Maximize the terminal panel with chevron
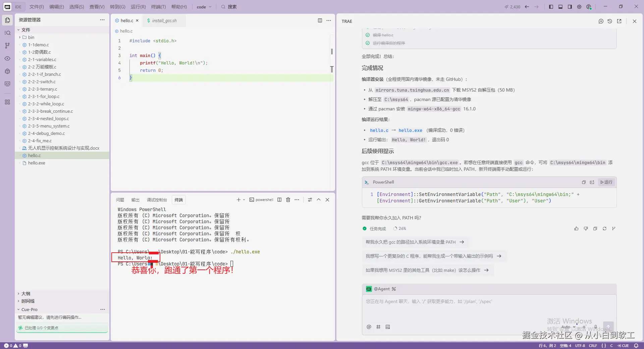 pos(319,200)
